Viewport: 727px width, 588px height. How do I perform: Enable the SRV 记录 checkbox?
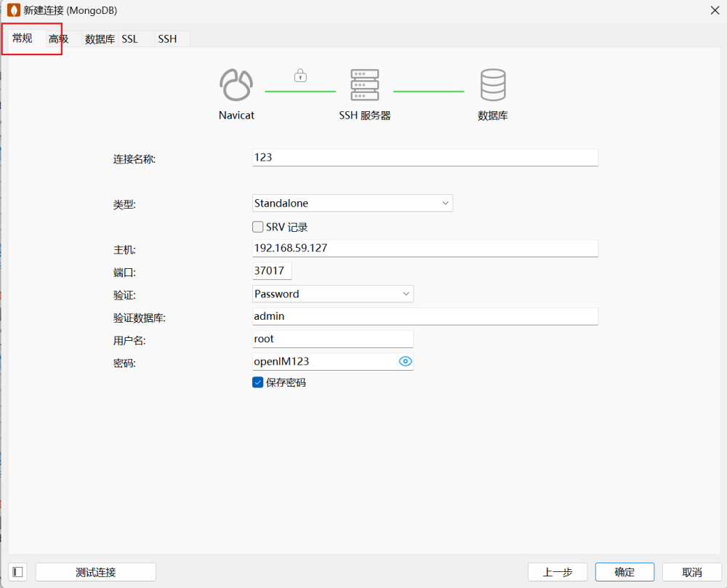258,227
